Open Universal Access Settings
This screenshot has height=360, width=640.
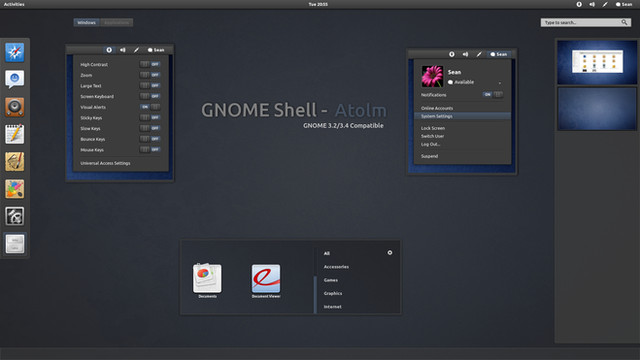105,163
